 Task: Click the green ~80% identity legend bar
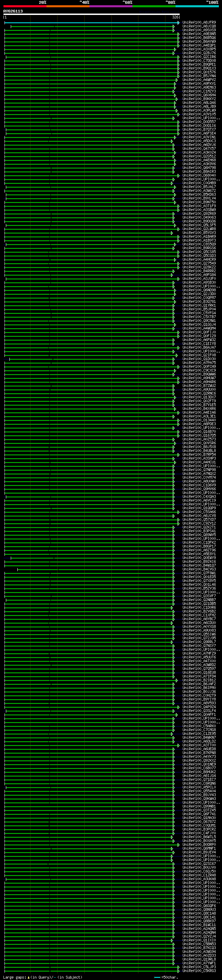(154, 6)
